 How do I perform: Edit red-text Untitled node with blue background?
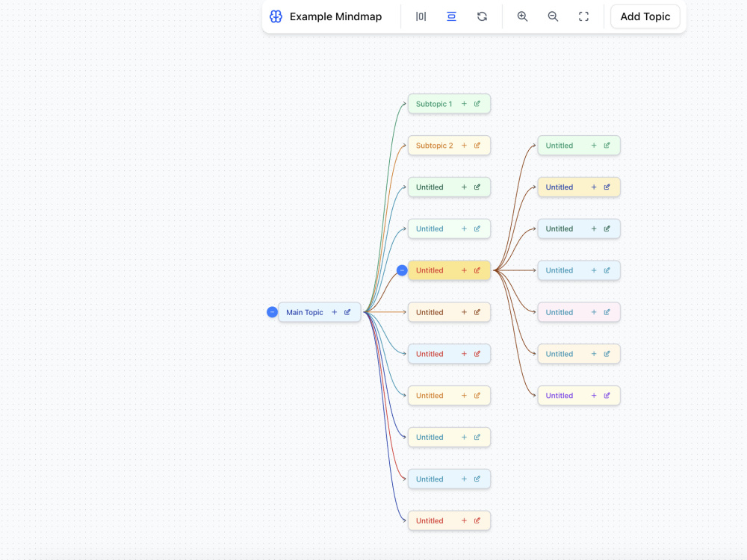pyautogui.click(x=477, y=354)
